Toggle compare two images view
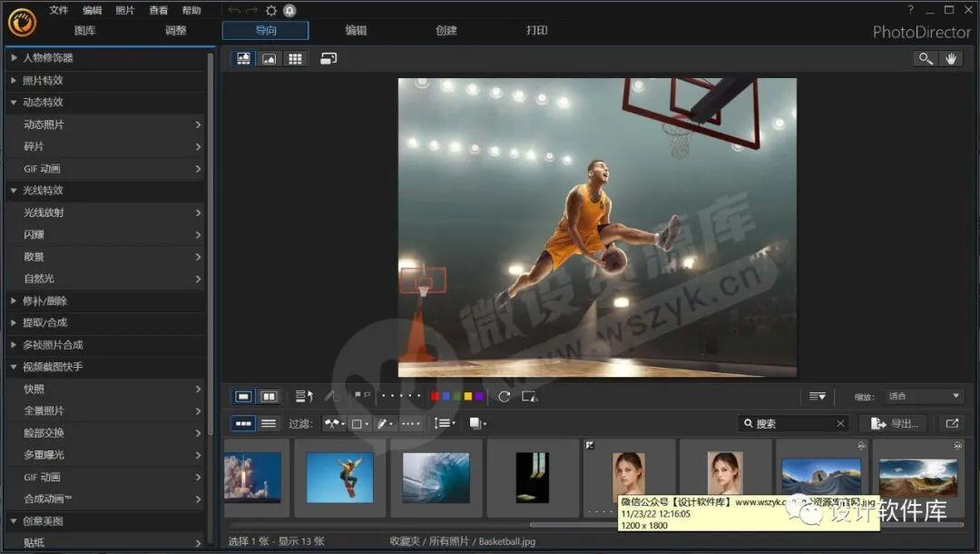This screenshot has height=554, width=980. point(269,396)
